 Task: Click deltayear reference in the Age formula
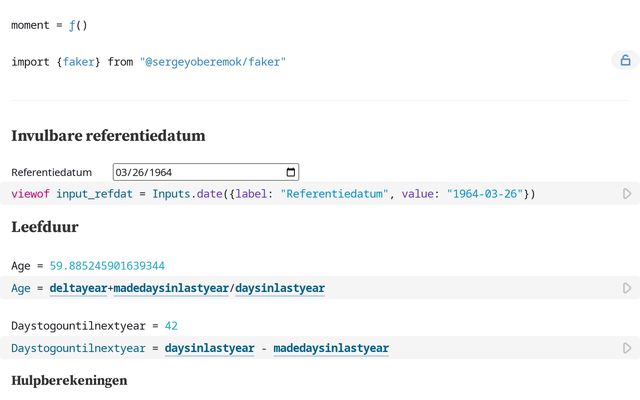(78, 288)
